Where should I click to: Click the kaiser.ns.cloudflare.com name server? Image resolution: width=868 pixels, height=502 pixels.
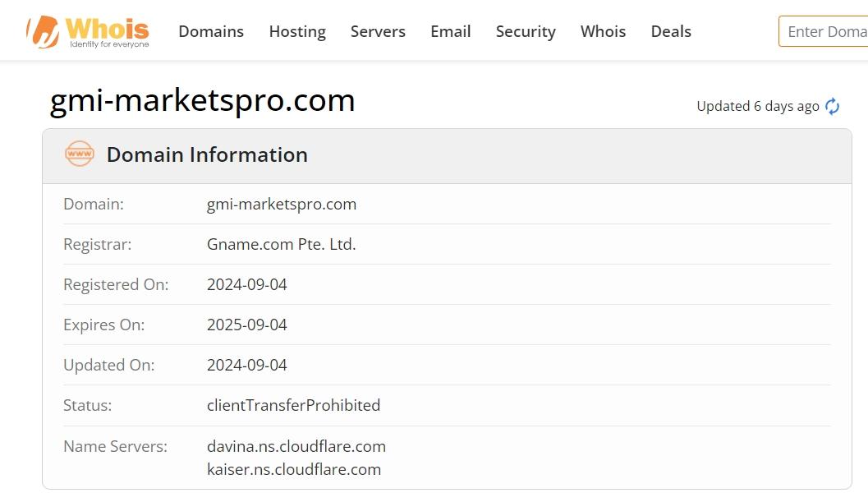point(294,469)
